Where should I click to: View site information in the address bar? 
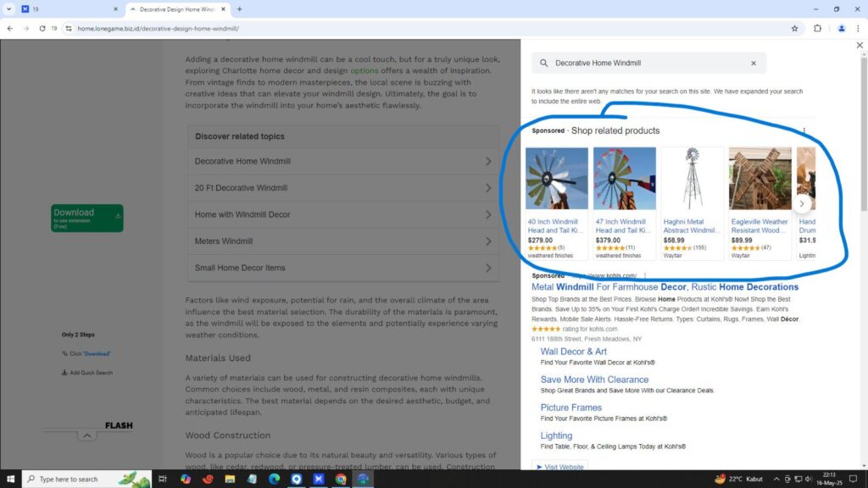pos(69,28)
